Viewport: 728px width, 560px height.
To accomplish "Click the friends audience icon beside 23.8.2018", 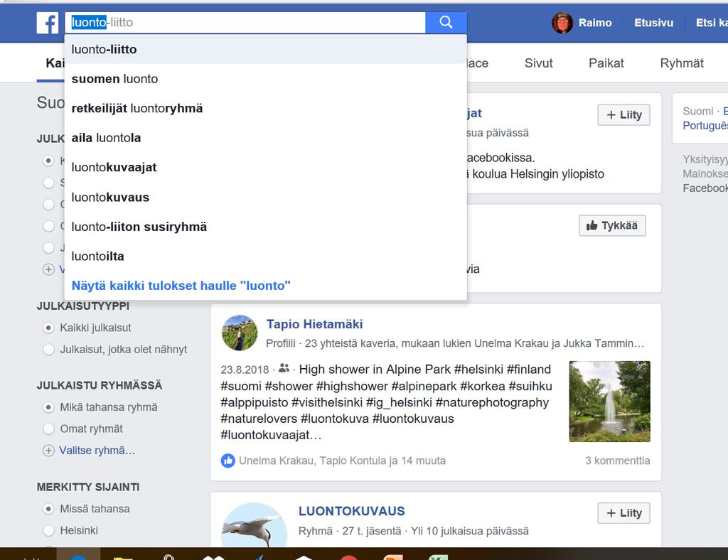I will pos(284,368).
